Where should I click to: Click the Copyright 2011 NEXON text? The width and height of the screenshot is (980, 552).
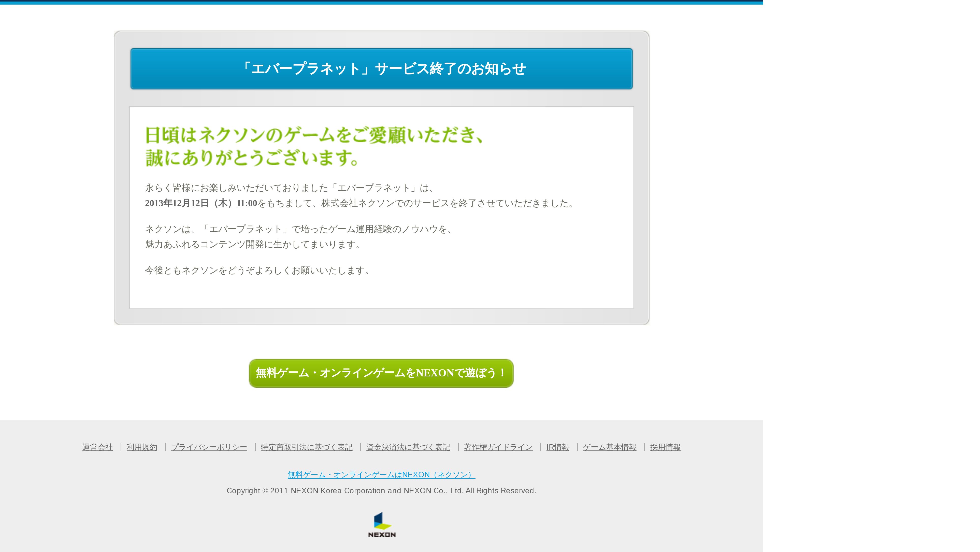[x=381, y=491]
